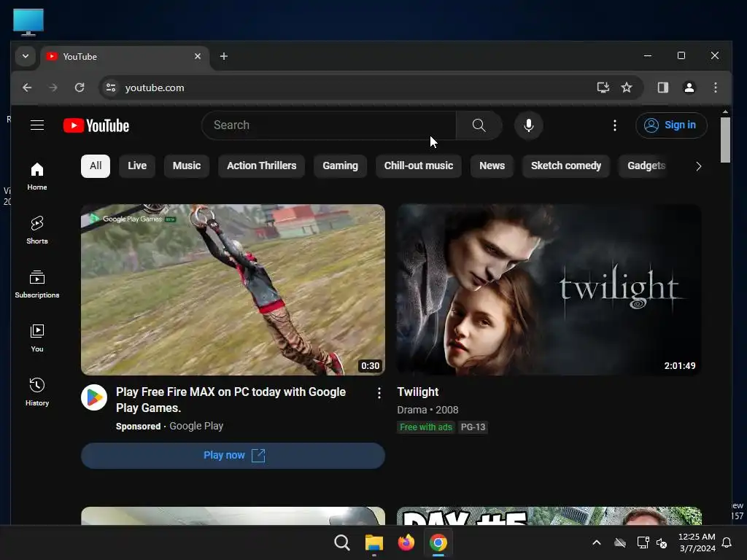
Task: Bookmark this page with the star icon
Action: coord(627,87)
